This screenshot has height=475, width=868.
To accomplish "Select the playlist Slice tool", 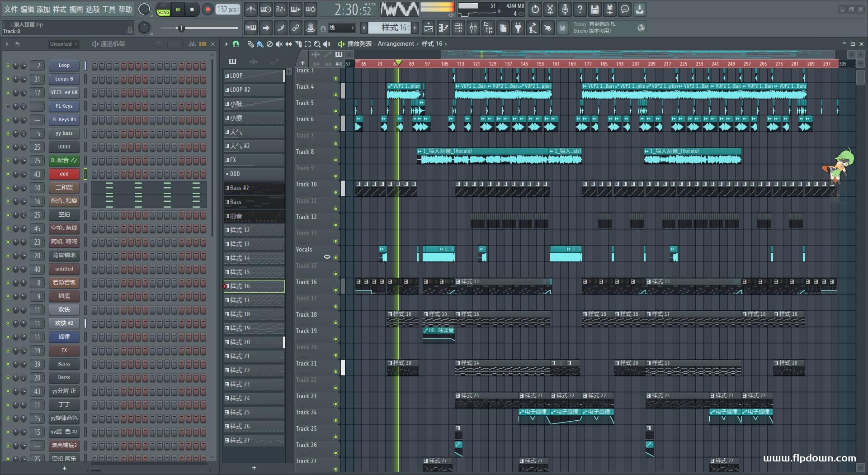I will tap(298, 44).
